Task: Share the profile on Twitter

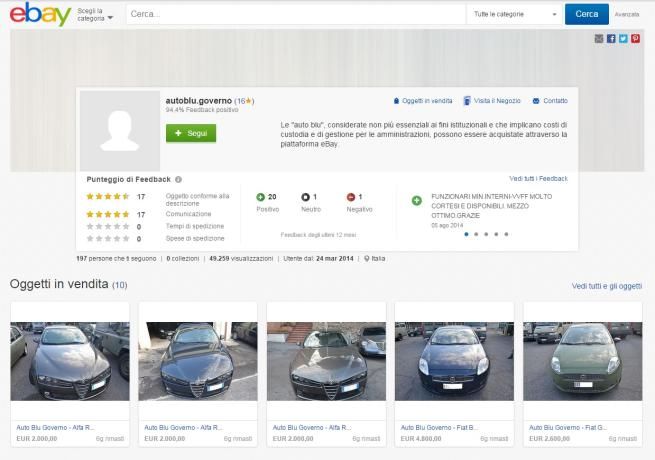Action: [623, 39]
